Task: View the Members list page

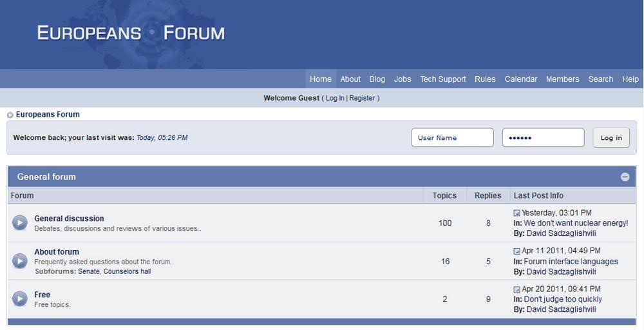Action: (562, 79)
